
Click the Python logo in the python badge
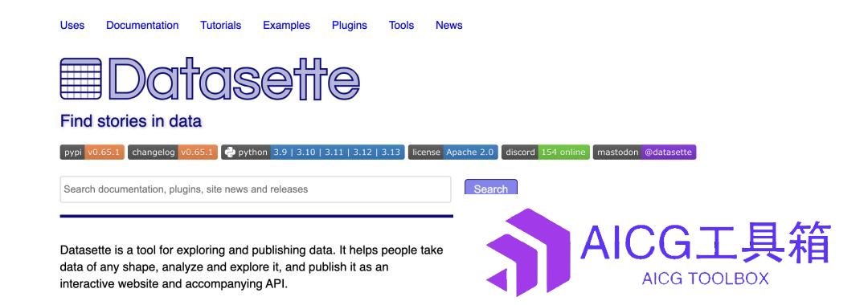(230, 152)
